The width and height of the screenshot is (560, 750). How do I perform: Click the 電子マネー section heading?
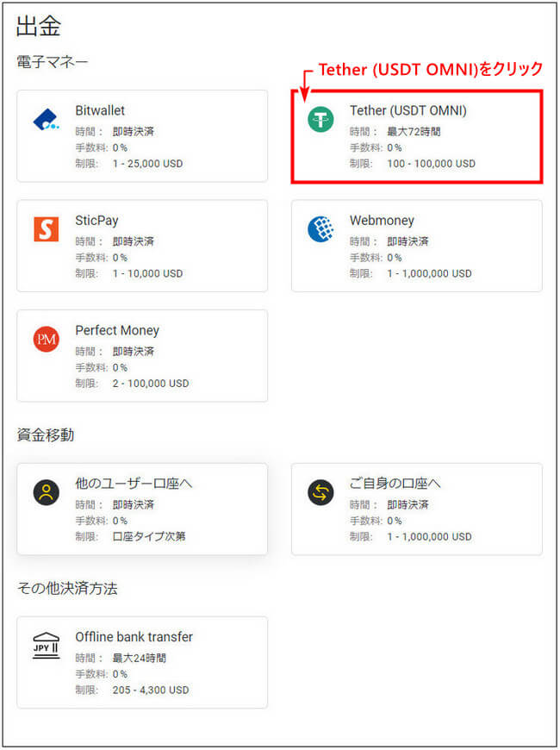click(x=53, y=62)
